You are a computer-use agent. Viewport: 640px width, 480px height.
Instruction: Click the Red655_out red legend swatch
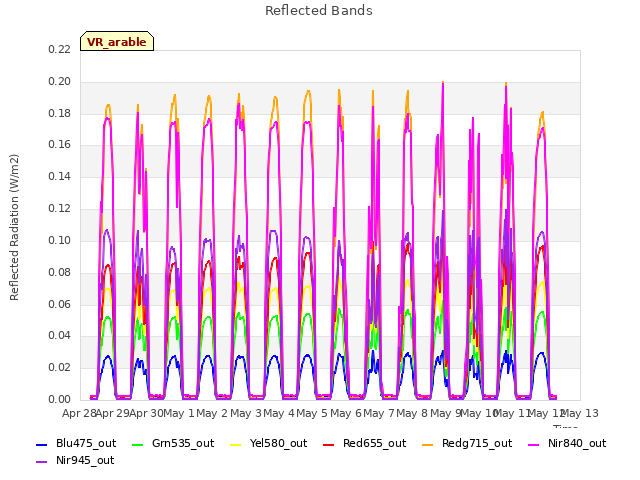[x=329, y=444]
